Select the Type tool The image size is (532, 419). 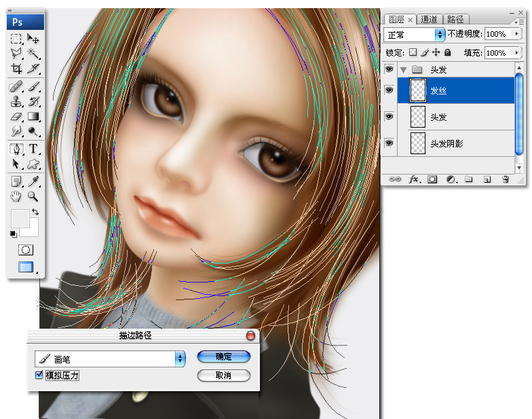[x=33, y=149]
